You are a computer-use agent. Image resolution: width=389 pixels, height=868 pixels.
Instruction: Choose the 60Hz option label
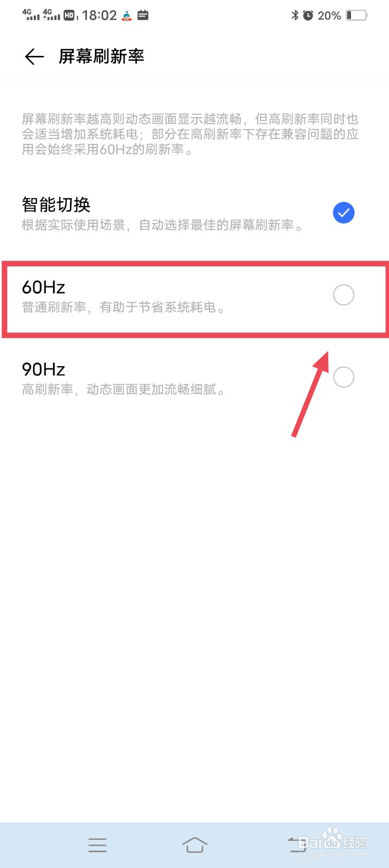tap(43, 287)
